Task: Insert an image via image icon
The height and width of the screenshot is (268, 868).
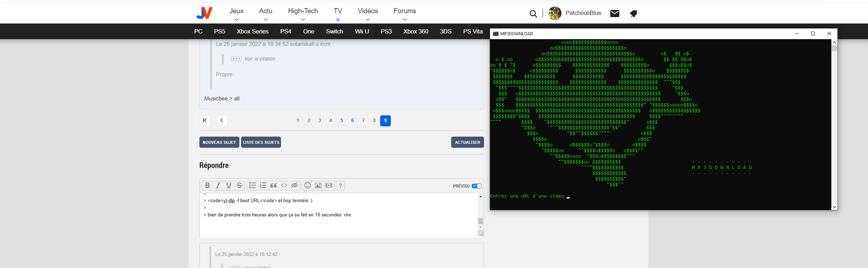Action: tap(318, 185)
